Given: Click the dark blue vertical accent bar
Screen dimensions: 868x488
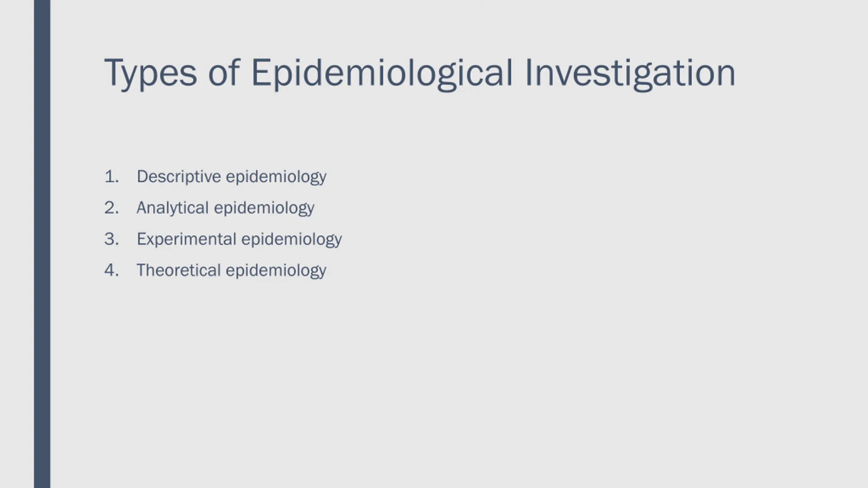Looking at the screenshot, I should pyautogui.click(x=42, y=244).
